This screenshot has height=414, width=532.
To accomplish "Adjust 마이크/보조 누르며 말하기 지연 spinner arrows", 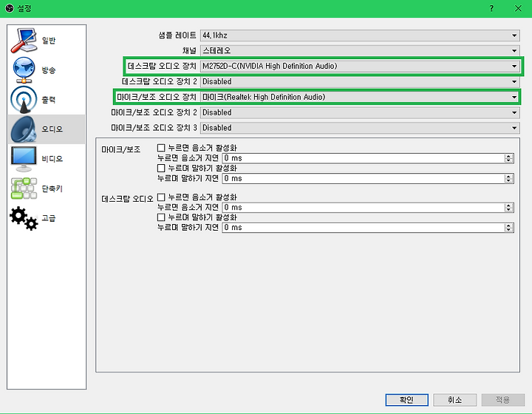I will point(508,178).
